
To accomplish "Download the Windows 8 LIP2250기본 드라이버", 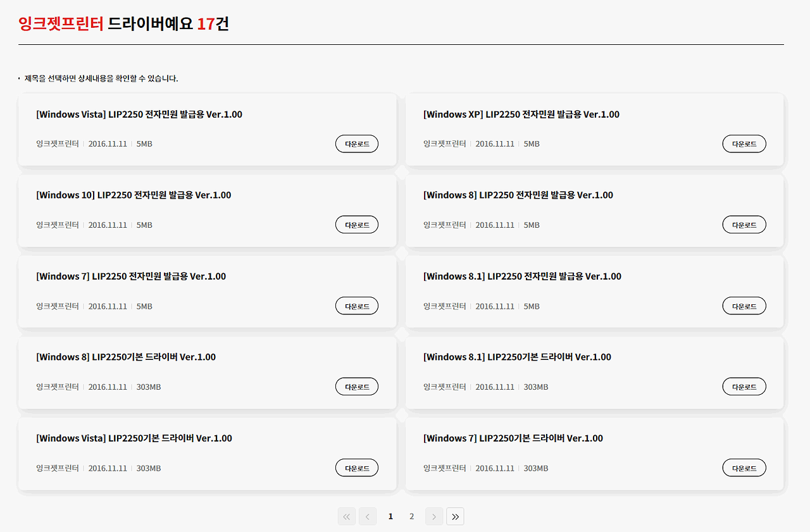I will [x=356, y=386].
